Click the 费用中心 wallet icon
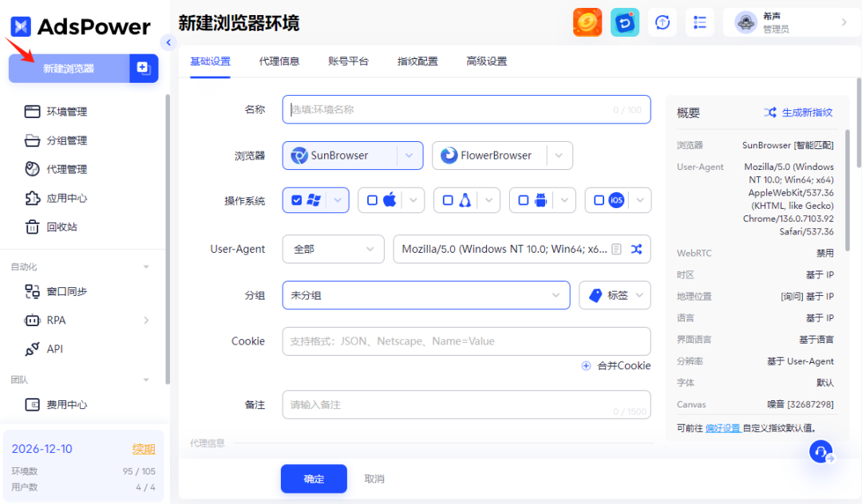 pyautogui.click(x=33, y=404)
